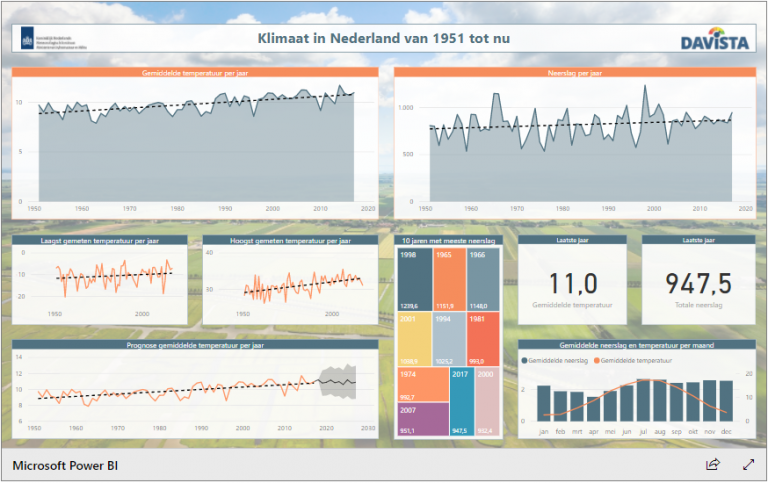Click the 'Laagst gemeten temperatuur per jaar' title
The height and width of the screenshot is (483, 768).
(99, 241)
